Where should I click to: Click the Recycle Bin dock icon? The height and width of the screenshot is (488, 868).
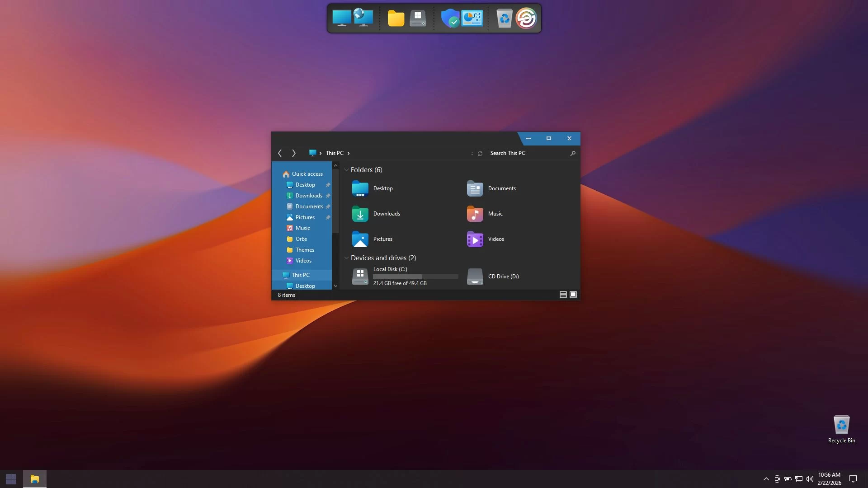click(504, 19)
